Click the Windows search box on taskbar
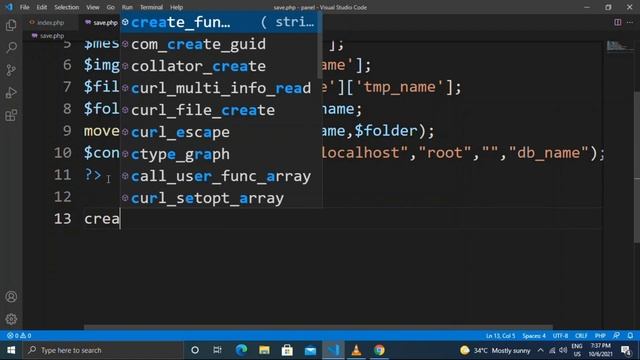 [x=102, y=350]
